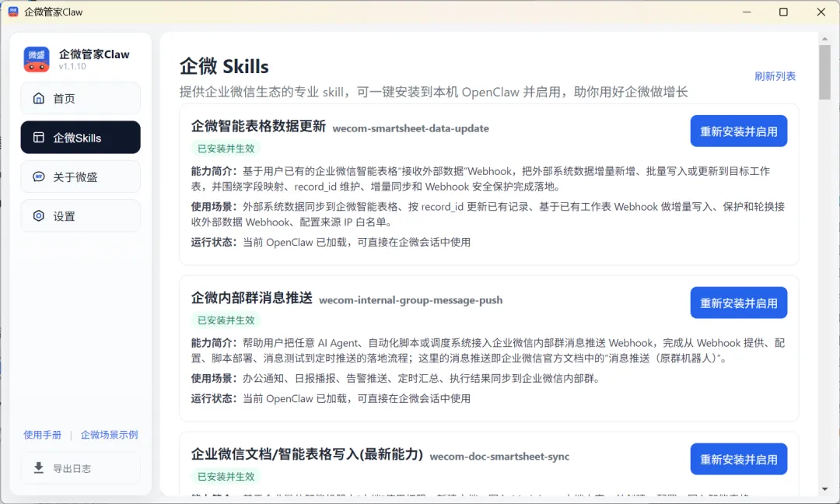Select the 企微Skills sidebar item
This screenshot has width=840, height=504.
[80, 137]
